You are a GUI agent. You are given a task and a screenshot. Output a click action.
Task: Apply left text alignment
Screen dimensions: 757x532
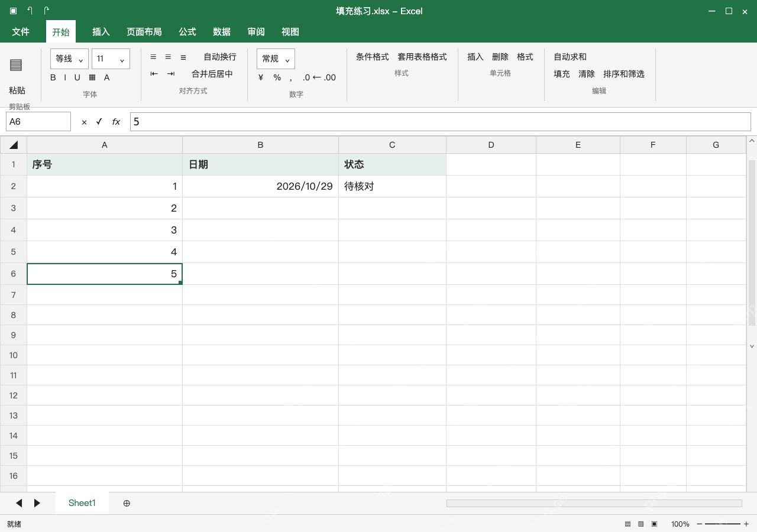tap(153, 57)
